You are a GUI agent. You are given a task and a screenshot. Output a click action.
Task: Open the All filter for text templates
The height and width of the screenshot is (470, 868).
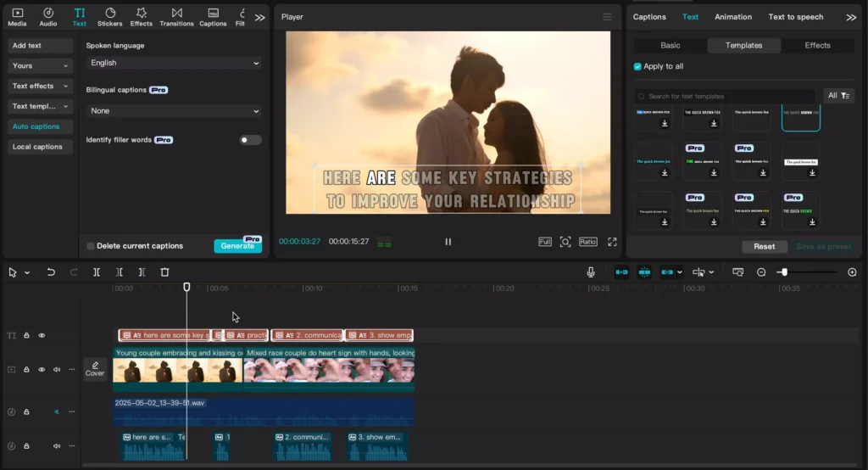838,96
